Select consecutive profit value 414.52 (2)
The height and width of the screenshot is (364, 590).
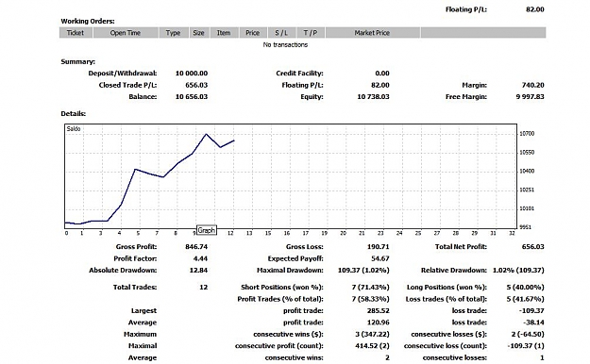tap(372, 346)
